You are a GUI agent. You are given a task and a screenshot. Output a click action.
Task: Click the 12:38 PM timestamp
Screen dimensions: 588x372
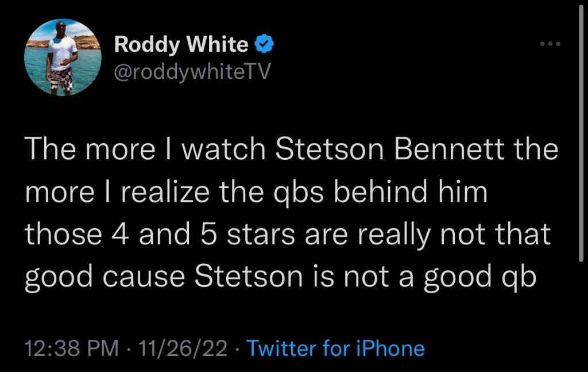(x=72, y=348)
